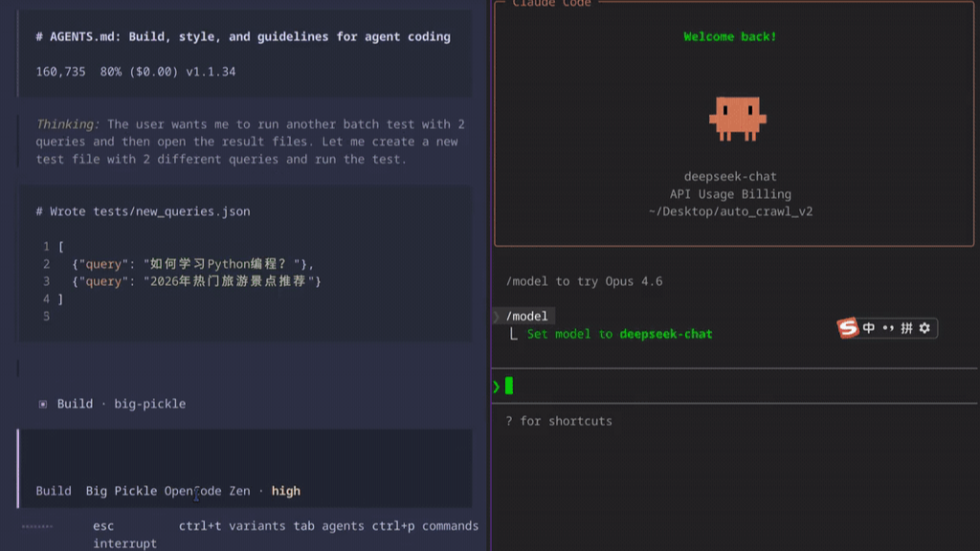980x551 pixels.
Task: Click 'Set model to deepseek-chat' message
Action: click(x=619, y=334)
